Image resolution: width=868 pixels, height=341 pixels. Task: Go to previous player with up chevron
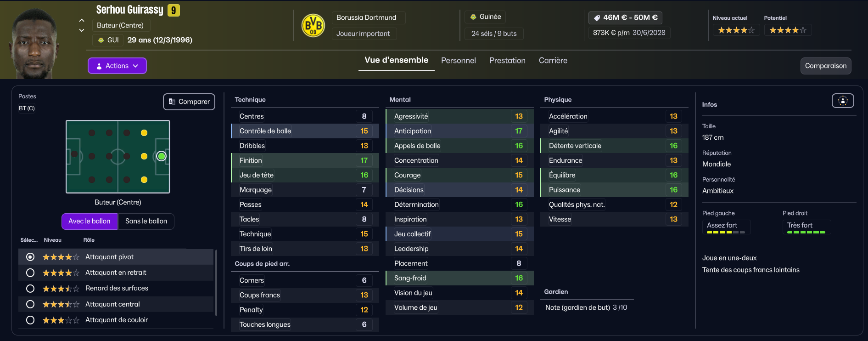[x=82, y=20]
